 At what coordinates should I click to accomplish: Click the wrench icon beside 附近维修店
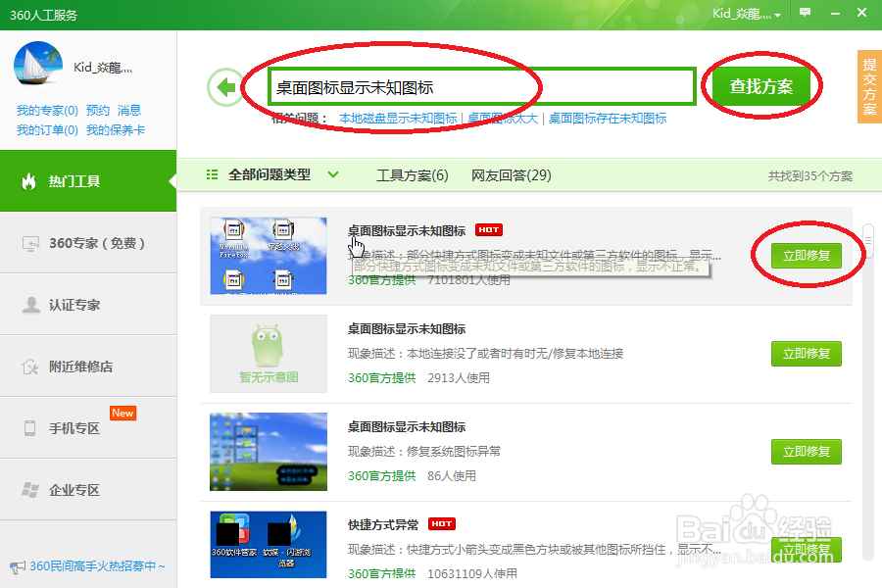click(x=29, y=367)
